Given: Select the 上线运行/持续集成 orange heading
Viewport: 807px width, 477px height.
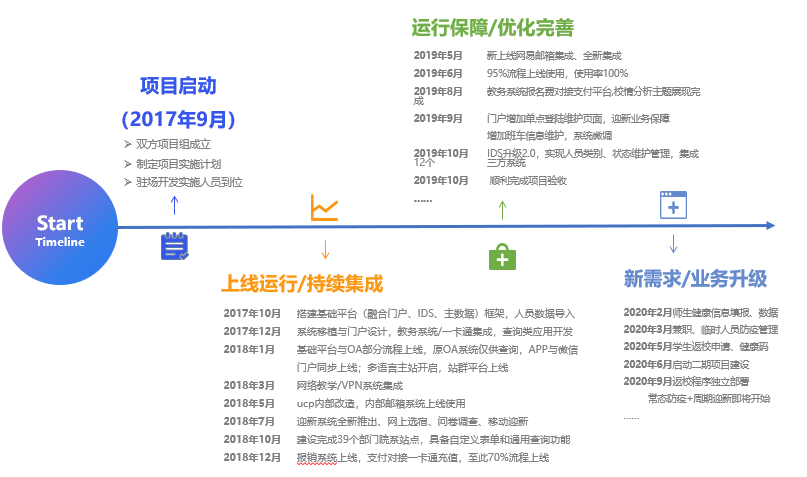Looking at the screenshot, I should pos(301,283).
